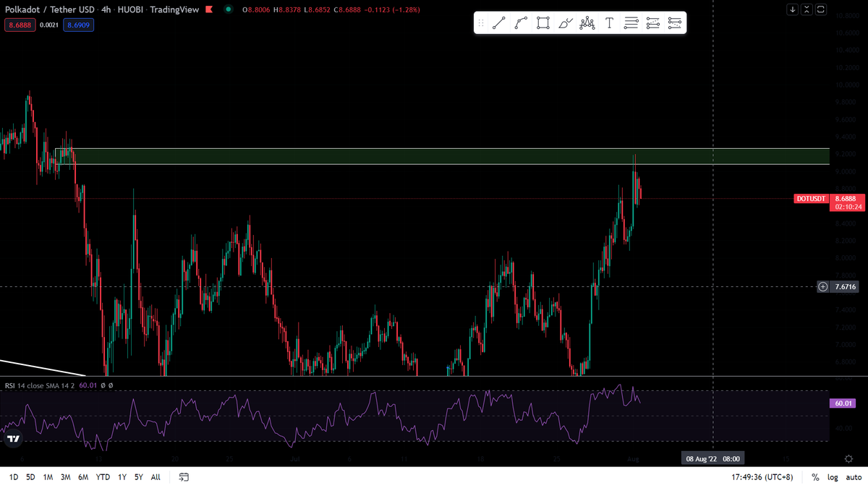Open the go to date calendar icon
This screenshot has width=868, height=488.
coord(184,477)
